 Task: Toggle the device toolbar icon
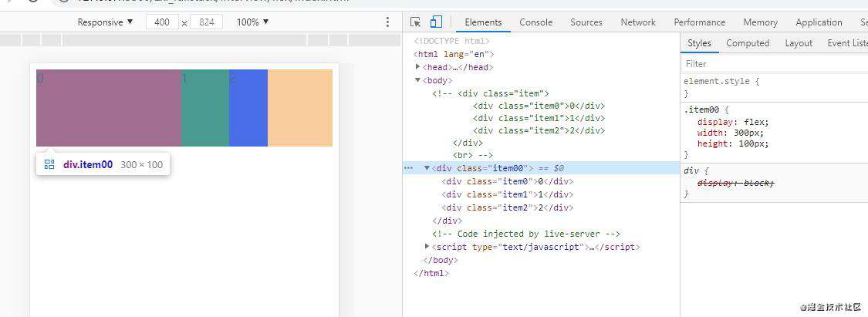436,22
